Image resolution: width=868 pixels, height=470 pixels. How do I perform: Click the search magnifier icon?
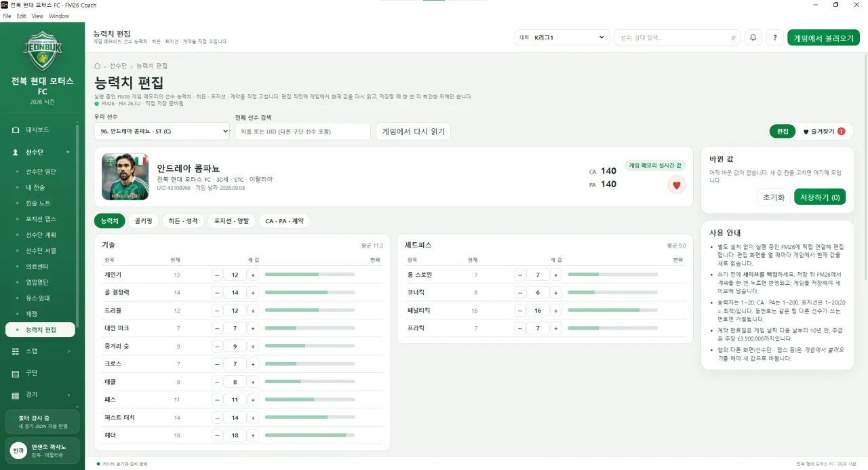click(x=733, y=38)
